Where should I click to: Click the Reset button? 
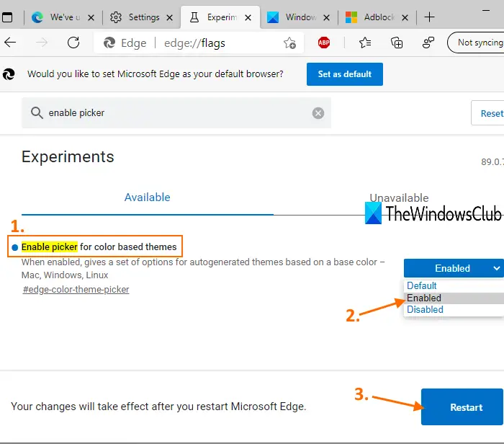[x=487, y=113]
